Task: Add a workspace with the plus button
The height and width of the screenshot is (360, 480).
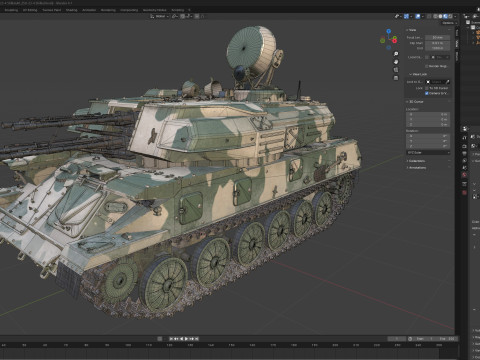Action: 189,10
